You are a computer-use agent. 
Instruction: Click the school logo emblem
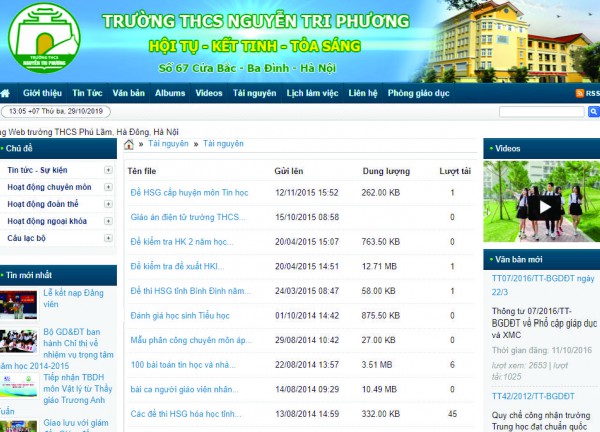(x=44, y=38)
